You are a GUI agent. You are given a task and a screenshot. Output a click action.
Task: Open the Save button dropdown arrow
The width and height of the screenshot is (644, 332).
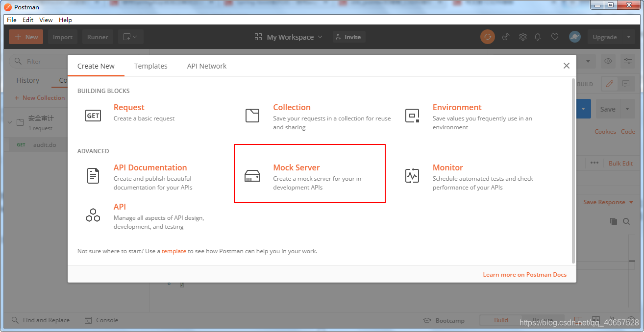click(628, 109)
